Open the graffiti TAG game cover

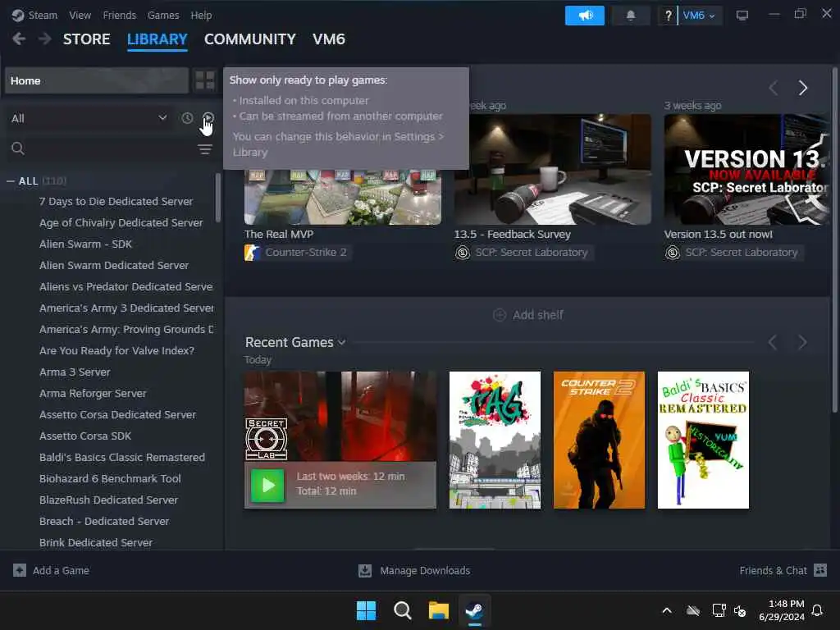coord(495,440)
